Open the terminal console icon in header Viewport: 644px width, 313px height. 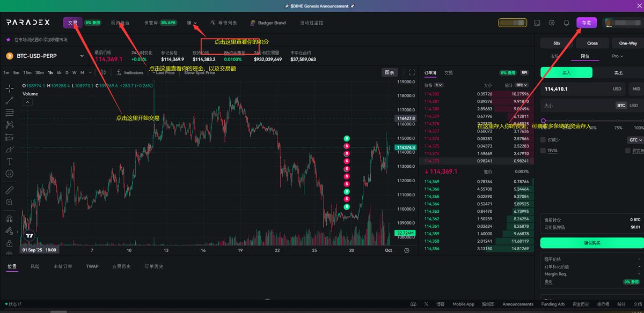click(537, 23)
